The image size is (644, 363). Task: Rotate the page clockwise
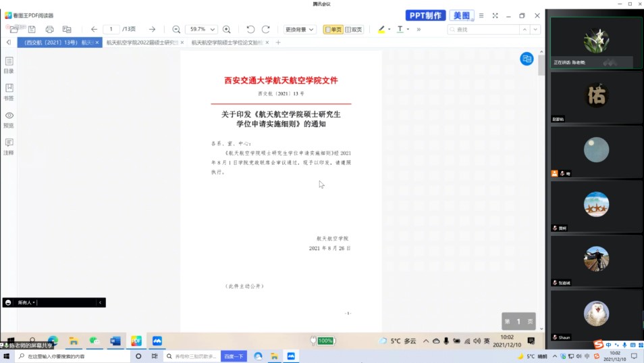265,29
